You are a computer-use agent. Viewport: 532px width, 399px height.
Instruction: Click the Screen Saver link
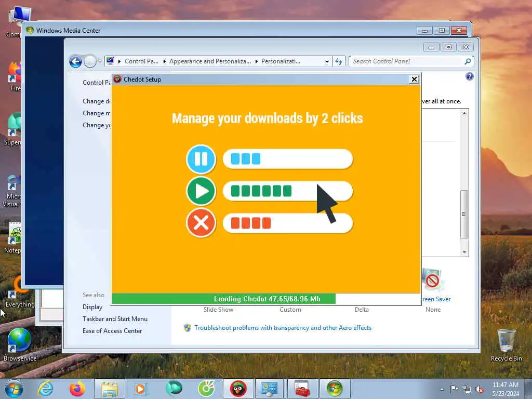pos(436,299)
